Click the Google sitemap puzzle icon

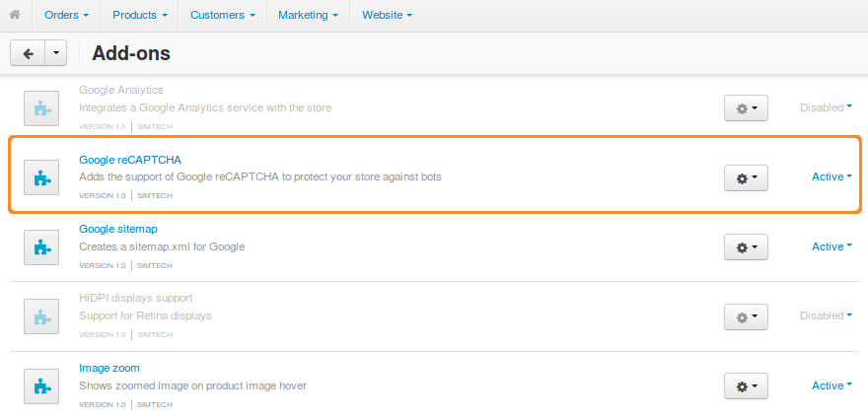41,246
